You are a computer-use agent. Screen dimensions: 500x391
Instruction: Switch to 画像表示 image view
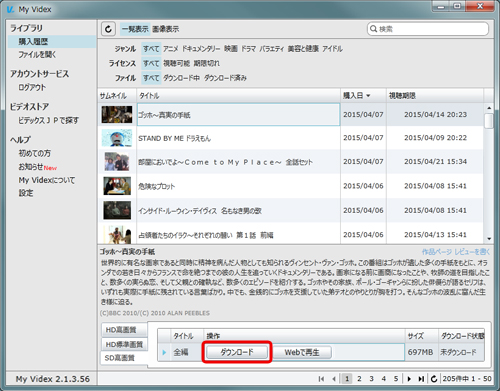pos(166,29)
